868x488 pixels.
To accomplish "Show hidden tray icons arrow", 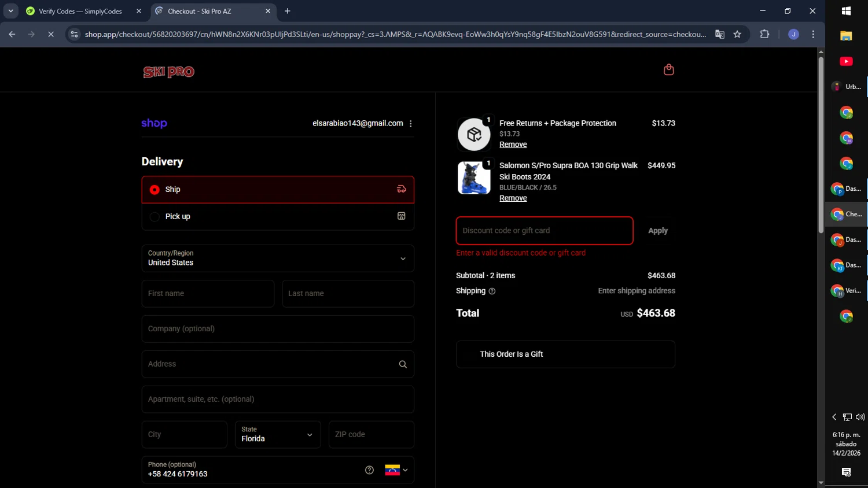I will tap(834, 417).
